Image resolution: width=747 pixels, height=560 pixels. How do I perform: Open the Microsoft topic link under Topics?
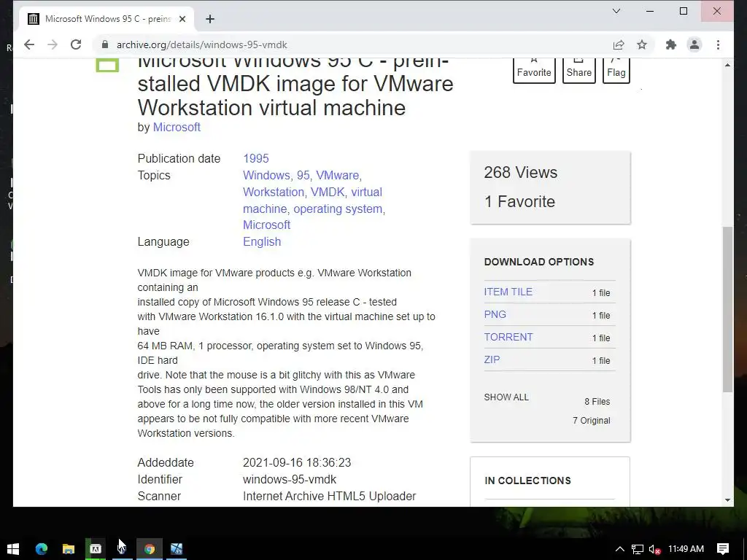click(x=266, y=225)
